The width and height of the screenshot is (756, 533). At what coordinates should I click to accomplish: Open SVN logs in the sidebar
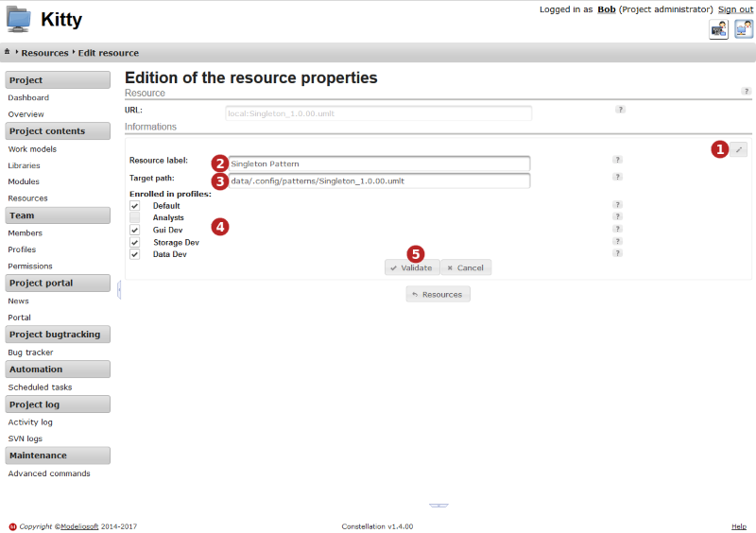point(26,438)
